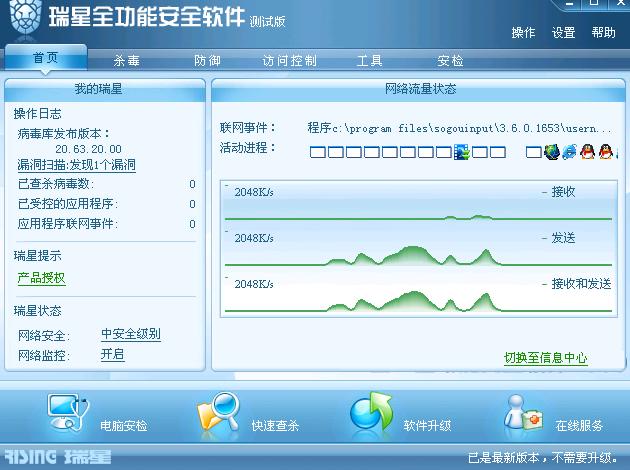Open the 操作 menu
Image resolution: width=630 pixels, height=470 pixels.
(523, 33)
